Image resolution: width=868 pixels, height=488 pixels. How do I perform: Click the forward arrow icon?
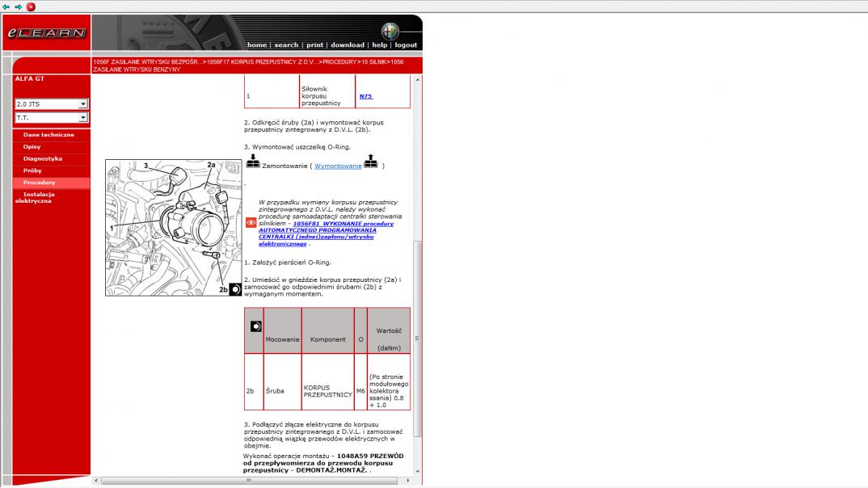(x=19, y=6)
